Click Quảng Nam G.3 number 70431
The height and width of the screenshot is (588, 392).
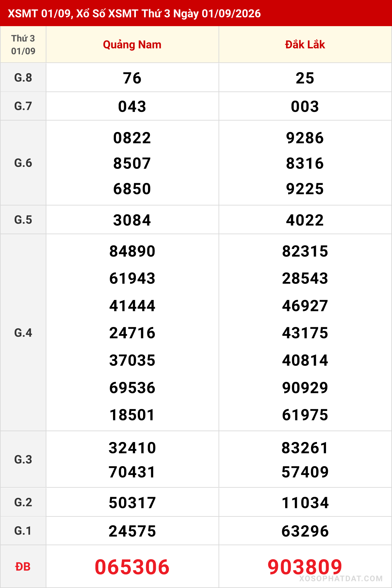coord(132,472)
